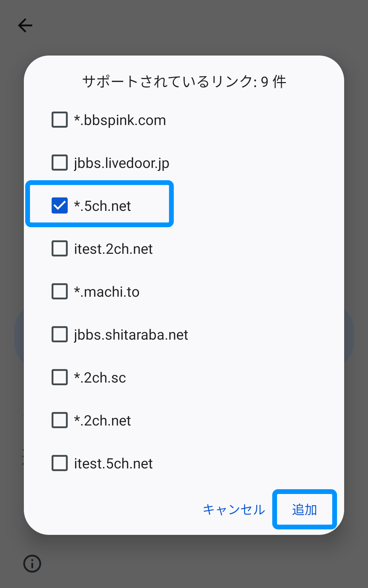Confirm with the 追加 button
Viewport: 368px width, 588px height.
(304, 510)
